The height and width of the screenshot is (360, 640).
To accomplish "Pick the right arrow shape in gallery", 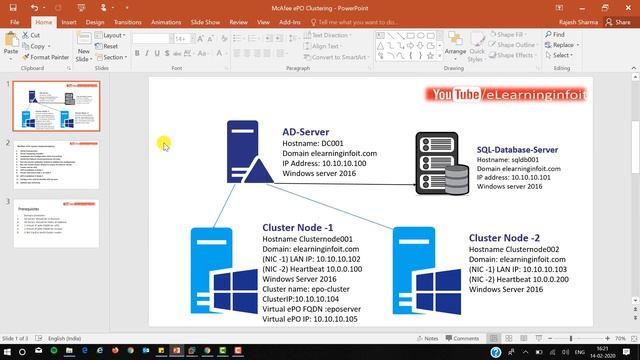I will [x=411, y=46].
